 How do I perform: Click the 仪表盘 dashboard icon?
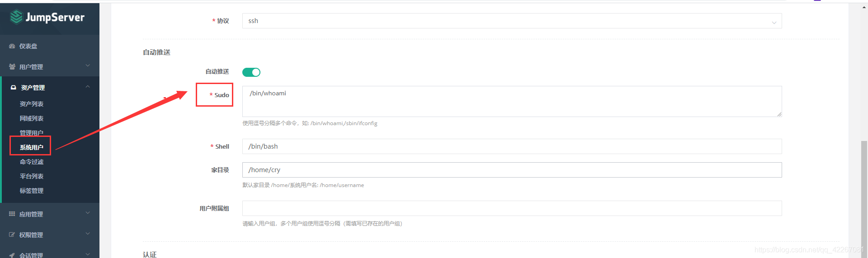tap(12, 46)
